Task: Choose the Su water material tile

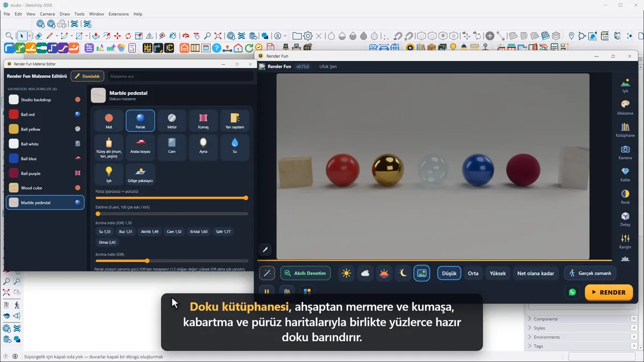Action: point(235,147)
